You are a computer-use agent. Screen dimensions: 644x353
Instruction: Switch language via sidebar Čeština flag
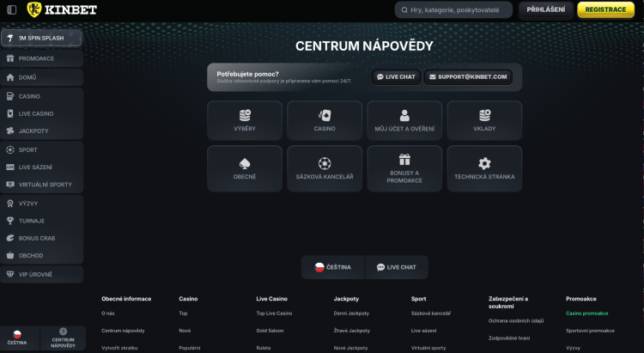pos(17,338)
